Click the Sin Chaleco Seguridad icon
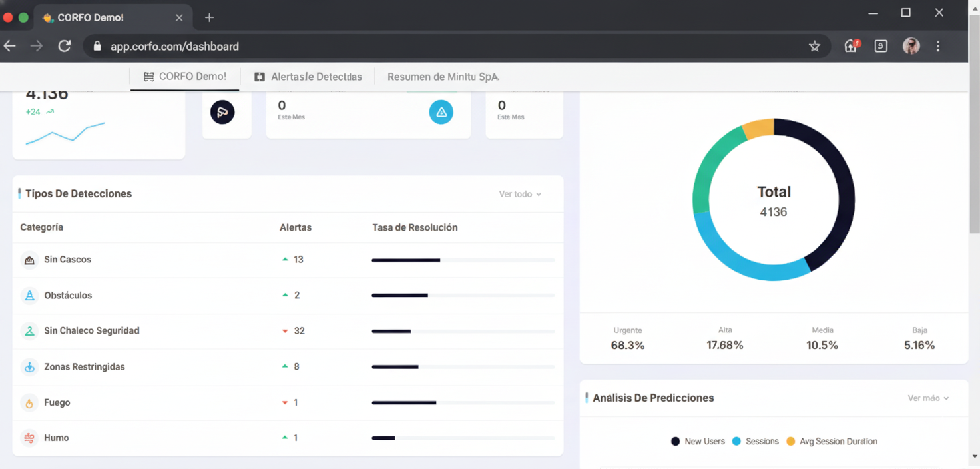 (x=29, y=331)
